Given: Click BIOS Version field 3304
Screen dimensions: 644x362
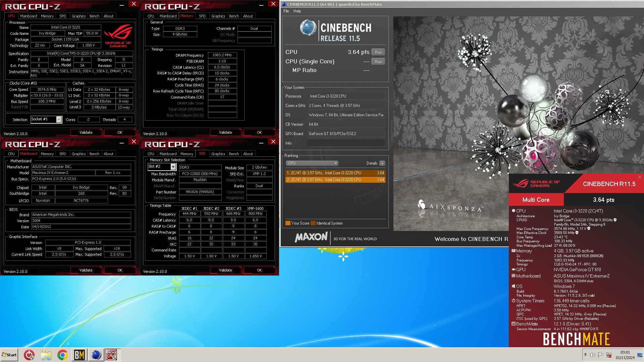Looking at the screenshot, I should click(81, 221).
